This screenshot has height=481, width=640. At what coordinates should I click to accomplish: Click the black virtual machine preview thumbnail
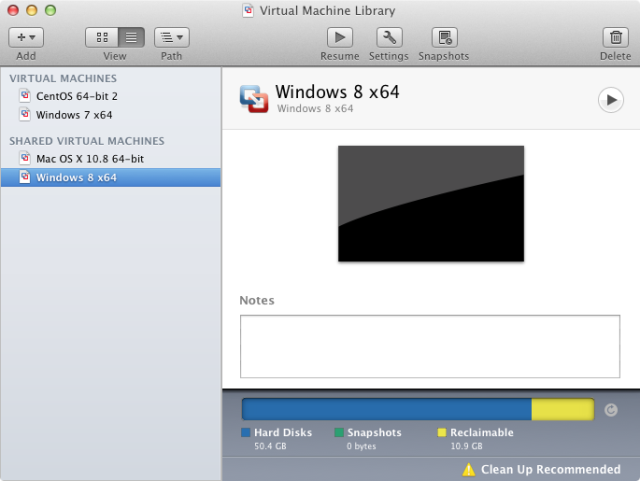pos(431,203)
